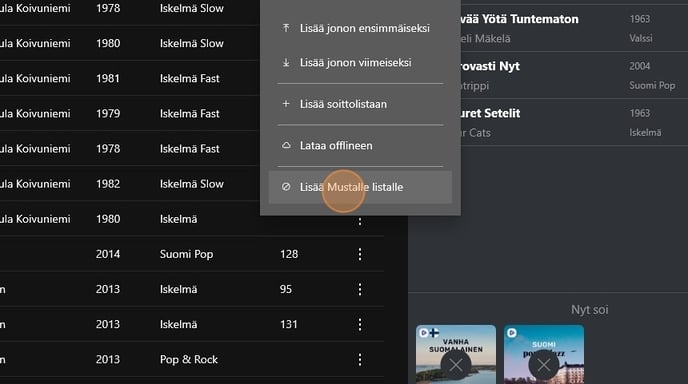Select 'Lisää Mustalle listalle' option
This screenshot has height=384, width=688.
pyautogui.click(x=360, y=187)
